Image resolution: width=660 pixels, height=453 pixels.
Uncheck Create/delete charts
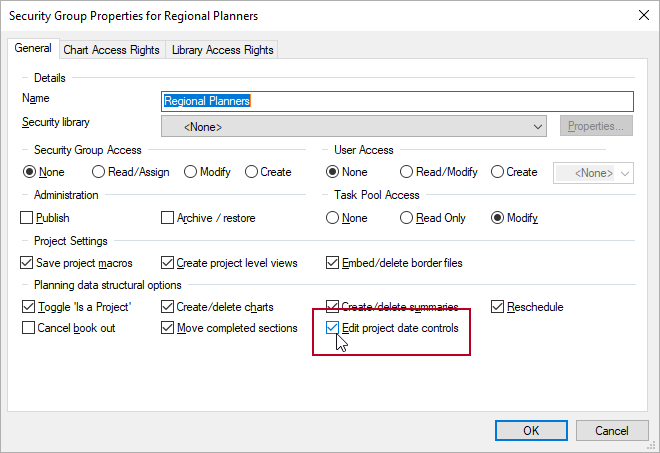[168, 307]
